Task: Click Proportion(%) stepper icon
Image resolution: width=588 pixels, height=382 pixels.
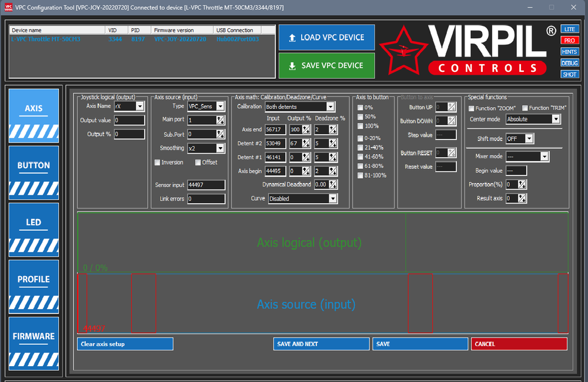Action: coord(522,184)
